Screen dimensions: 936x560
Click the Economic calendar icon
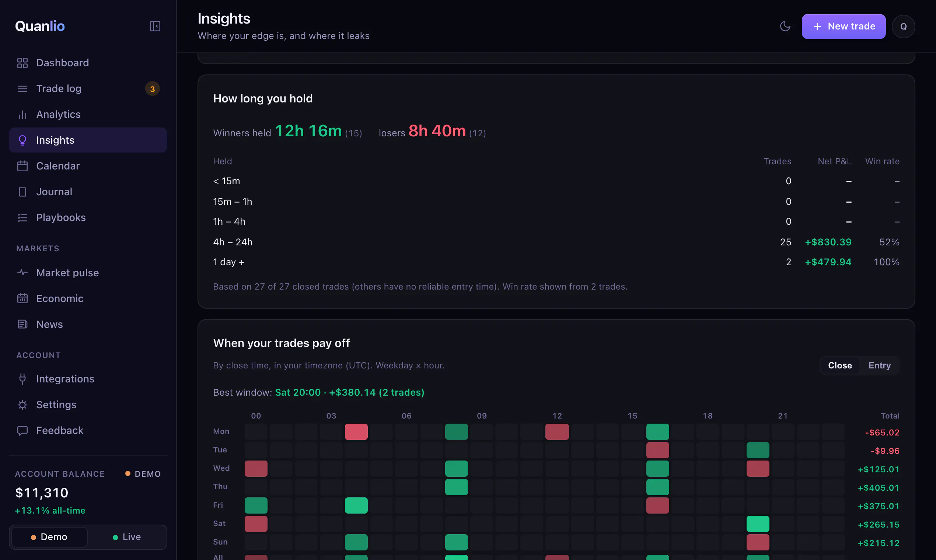coord(22,298)
